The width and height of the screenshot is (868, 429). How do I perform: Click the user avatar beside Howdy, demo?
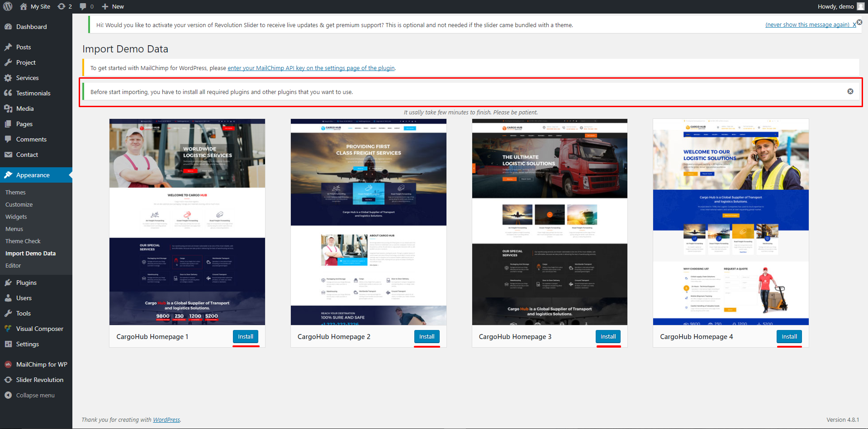[860, 6]
